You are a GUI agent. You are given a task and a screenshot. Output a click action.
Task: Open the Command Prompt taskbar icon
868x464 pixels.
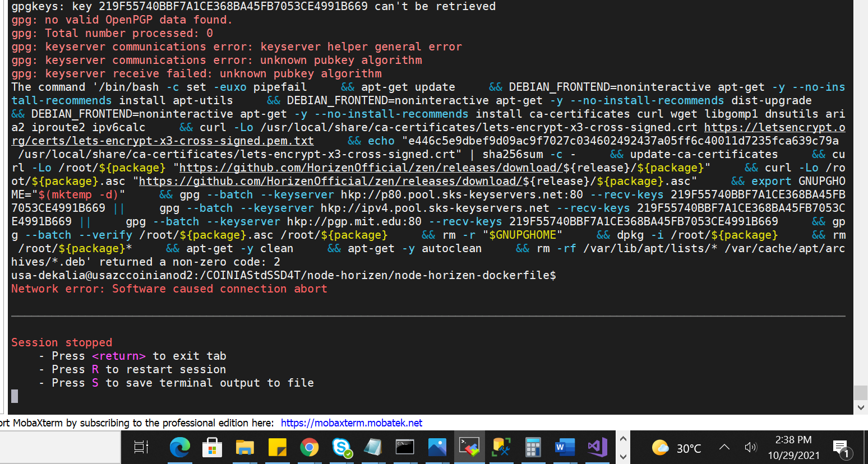(405, 447)
